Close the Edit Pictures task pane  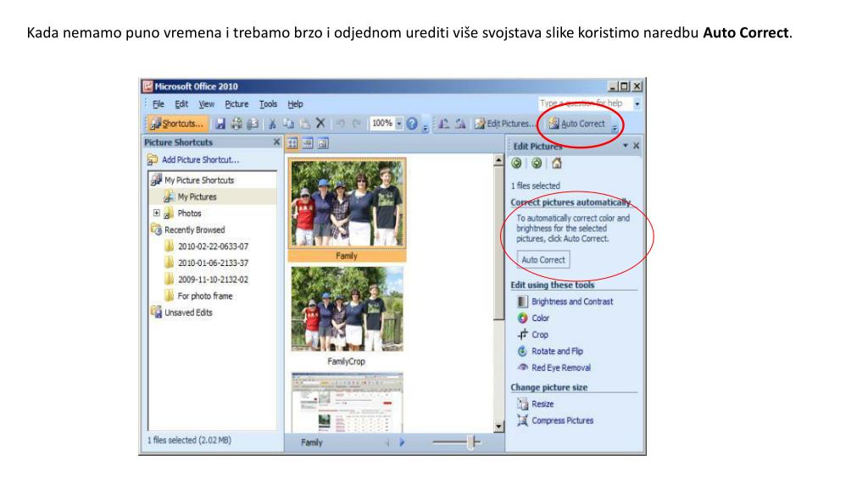tap(637, 146)
